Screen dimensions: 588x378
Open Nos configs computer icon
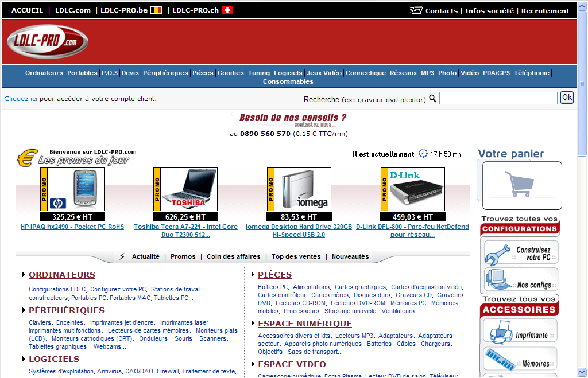pyautogui.click(x=498, y=280)
